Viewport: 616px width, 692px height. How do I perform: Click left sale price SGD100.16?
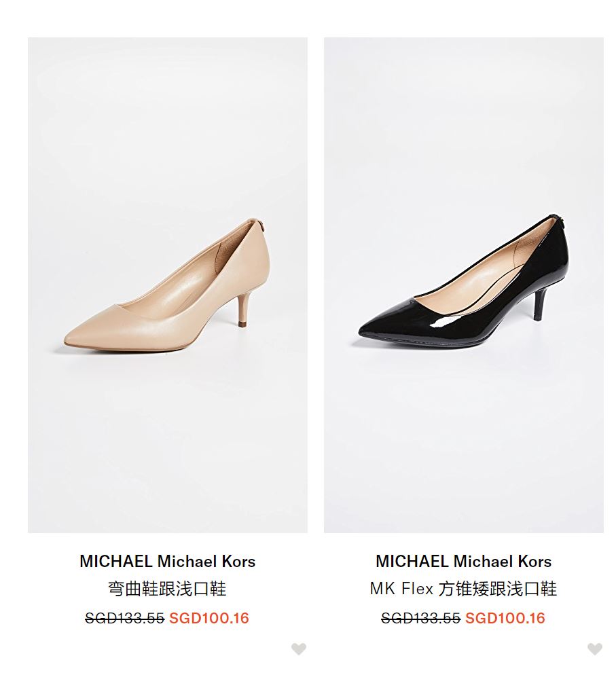point(209,618)
